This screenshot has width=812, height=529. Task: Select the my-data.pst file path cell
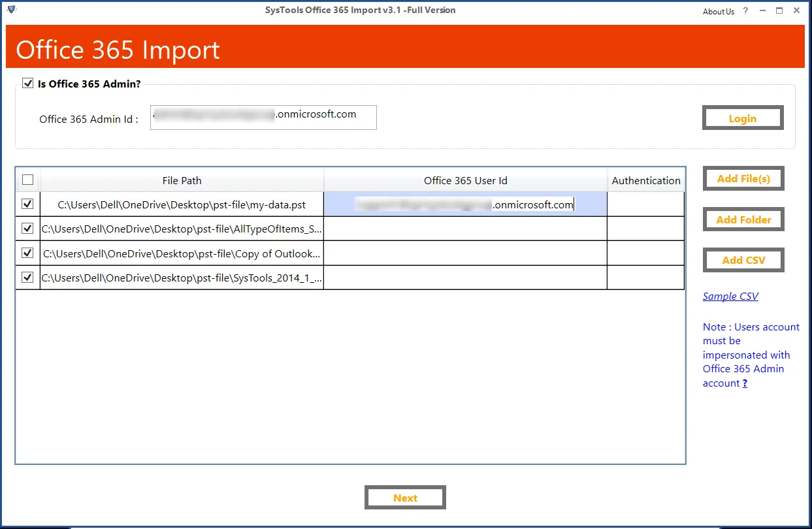182,204
